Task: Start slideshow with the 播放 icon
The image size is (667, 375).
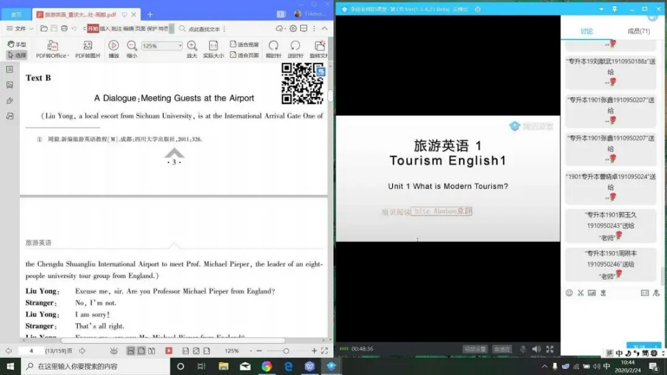Action: pyautogui.click(x=114, y=49)
